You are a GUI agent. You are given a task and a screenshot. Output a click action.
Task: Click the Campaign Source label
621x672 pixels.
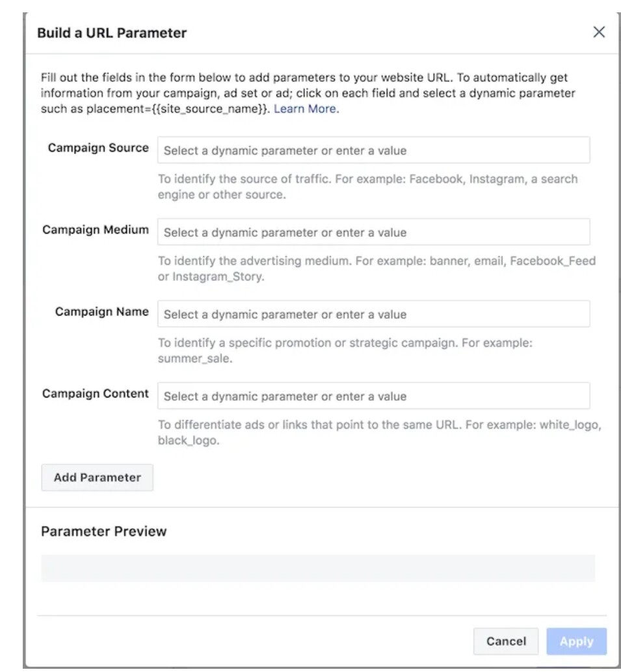click(x=98, y=148)
